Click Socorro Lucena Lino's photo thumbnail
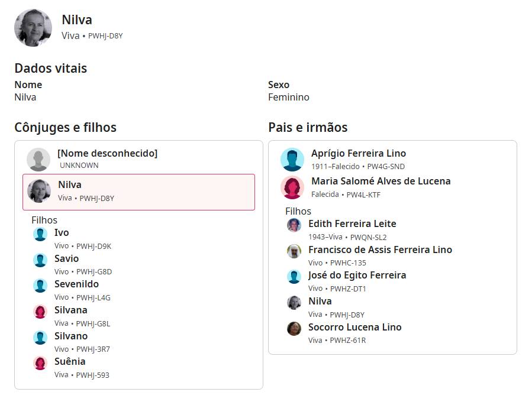The width and height of the screenshot is (532, 418). click(x=294, y=329)
